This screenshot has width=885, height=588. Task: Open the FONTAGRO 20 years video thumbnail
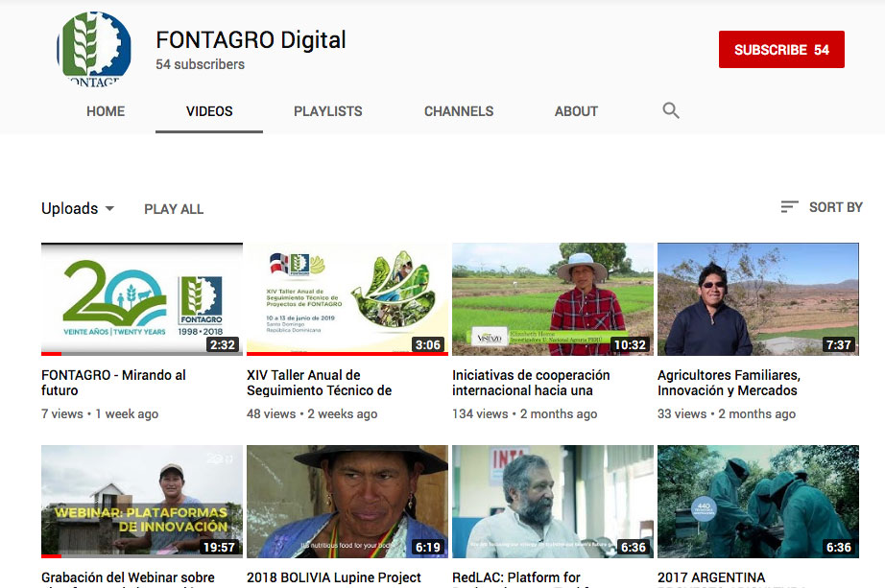(142, 299)
